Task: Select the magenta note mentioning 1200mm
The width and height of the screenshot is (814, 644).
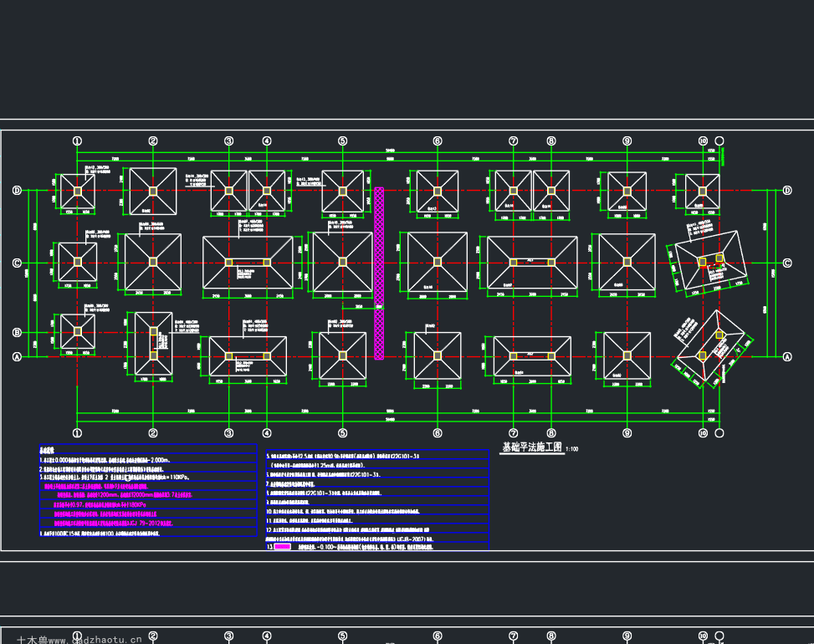Action: tap(125, 495)
